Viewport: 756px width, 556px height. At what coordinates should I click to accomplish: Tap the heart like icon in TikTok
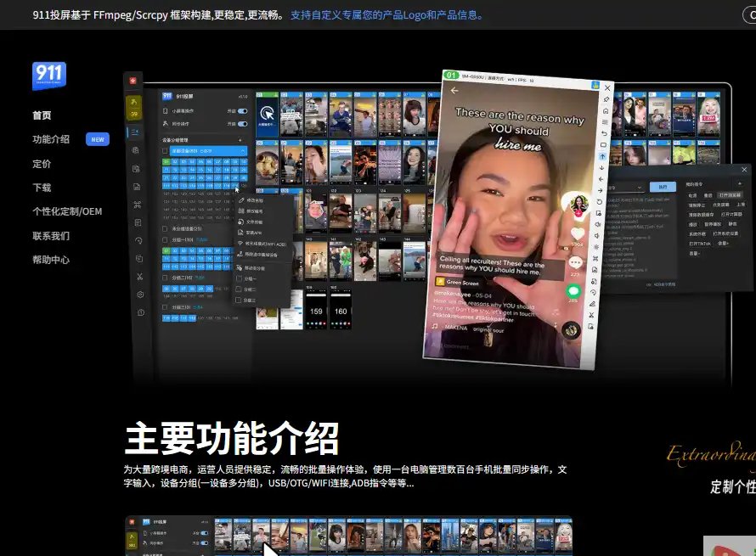(x=578, y=233)
